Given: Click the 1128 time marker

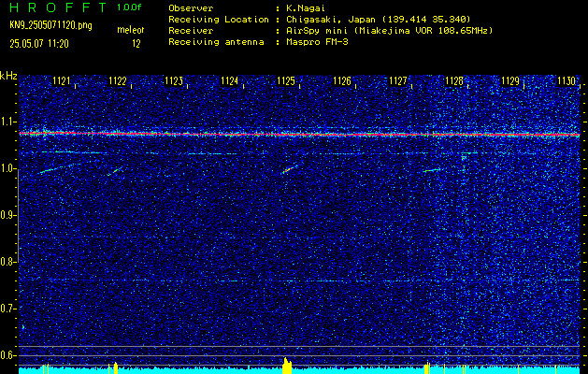Looking at the screenshot, I should pyautogui.click(x=453, y=80).
